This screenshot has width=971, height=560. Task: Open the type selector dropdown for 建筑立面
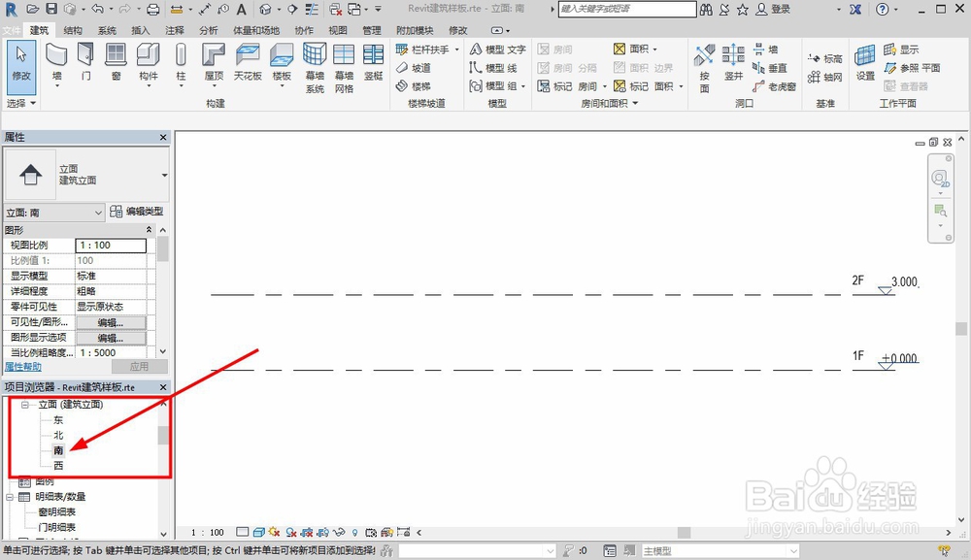point(164,175)
